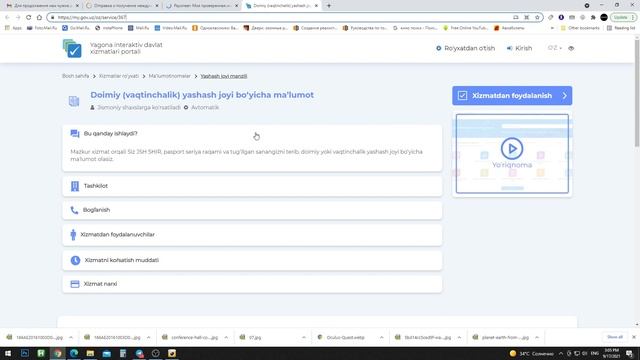Click the card icon beside Xizmat narxi
Viewport: 640px width, 360px height.
(75, 284)
